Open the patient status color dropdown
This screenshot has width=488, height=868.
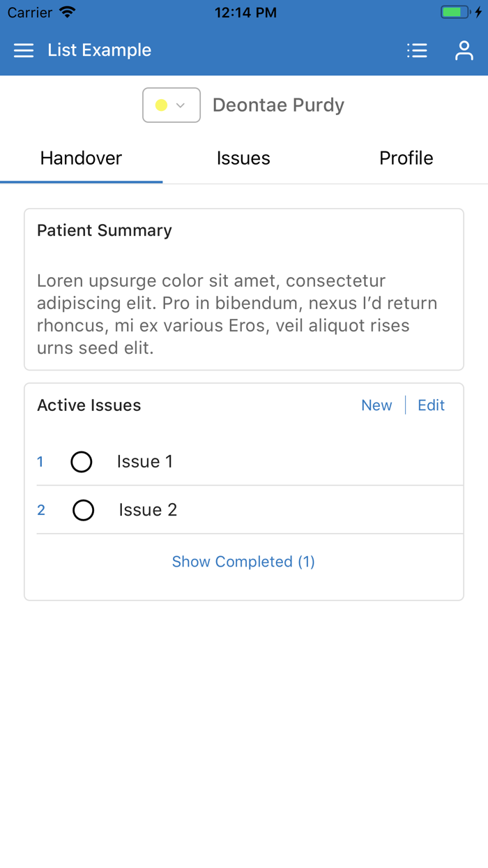(171, 105)
